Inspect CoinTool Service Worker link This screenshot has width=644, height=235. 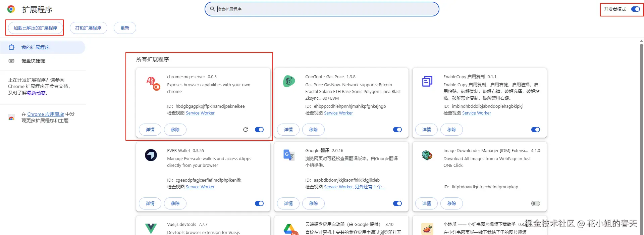click(x=338, y=113)
